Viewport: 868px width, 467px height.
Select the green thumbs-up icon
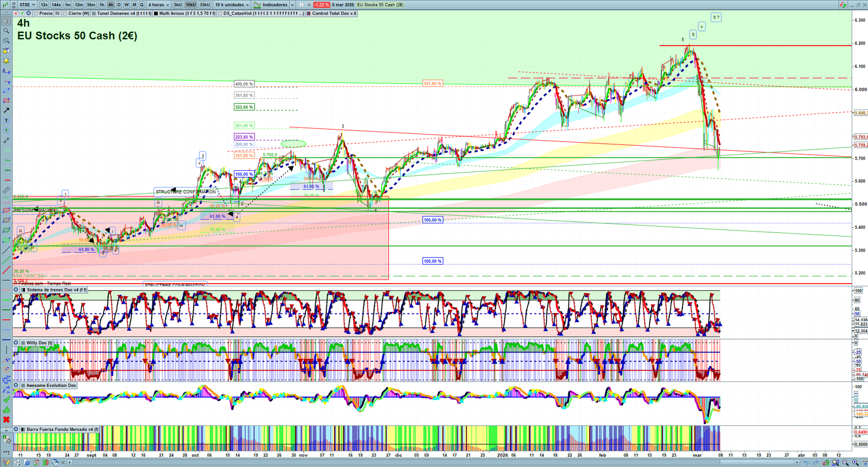pos(6,410)
